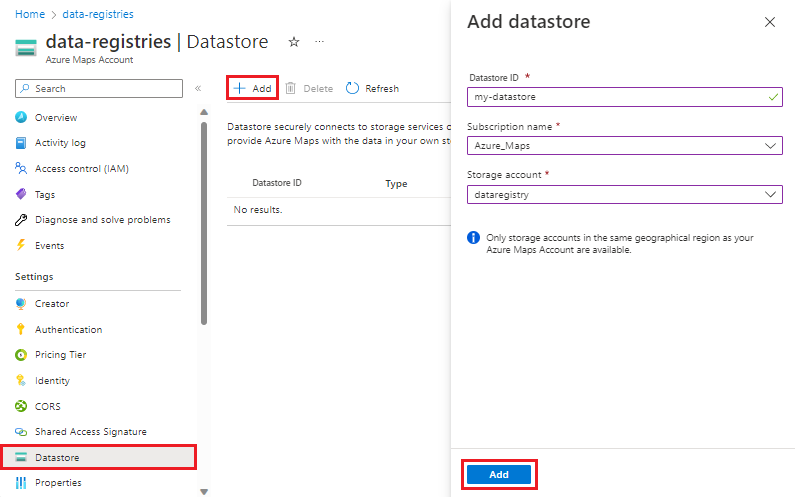The image size is (795, 497).
Task: Click the Overview globe icon
Action: click(21, 117)
